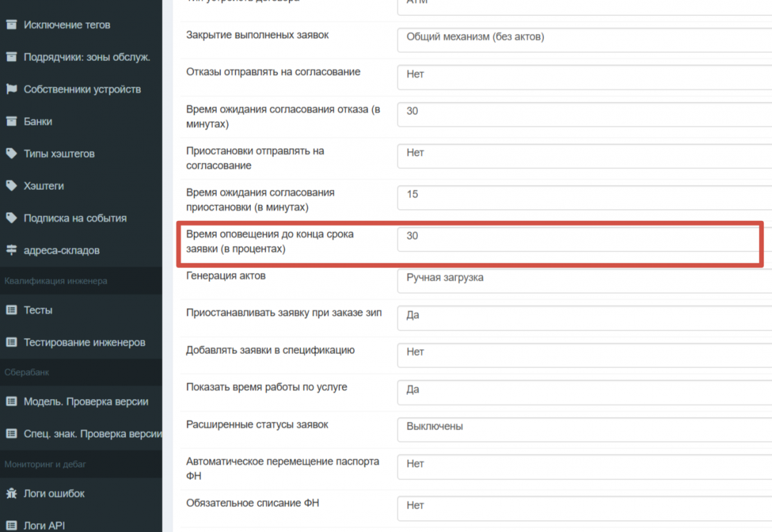772x532 pixels.
Task: Navigate to Модель. Проверка версии
Action: point(86,402)
